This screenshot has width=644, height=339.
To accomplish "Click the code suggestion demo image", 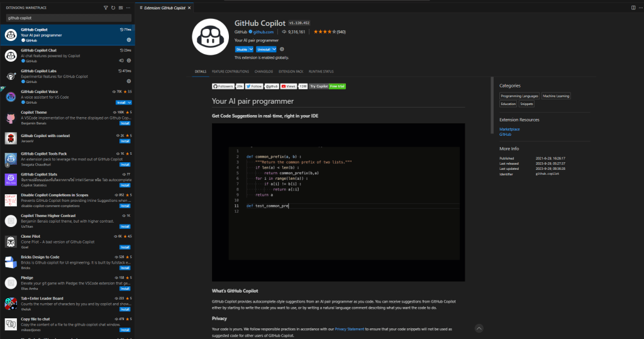I will [338, 203].
